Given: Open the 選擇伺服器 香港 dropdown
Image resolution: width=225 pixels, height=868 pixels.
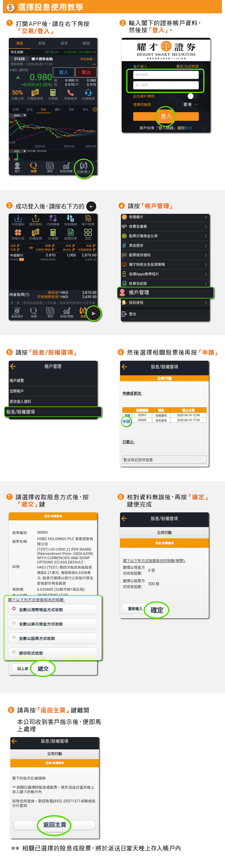Looking at the screenshot, I should click(191, 105).
